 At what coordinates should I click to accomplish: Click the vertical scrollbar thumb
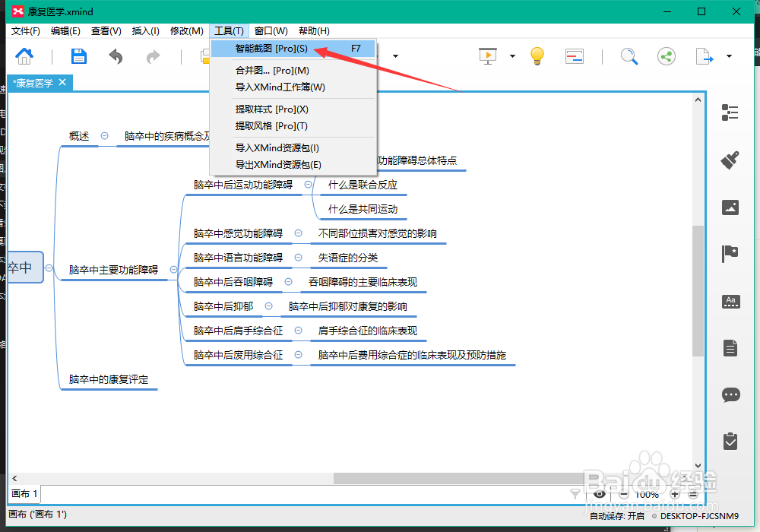(698, 291)
